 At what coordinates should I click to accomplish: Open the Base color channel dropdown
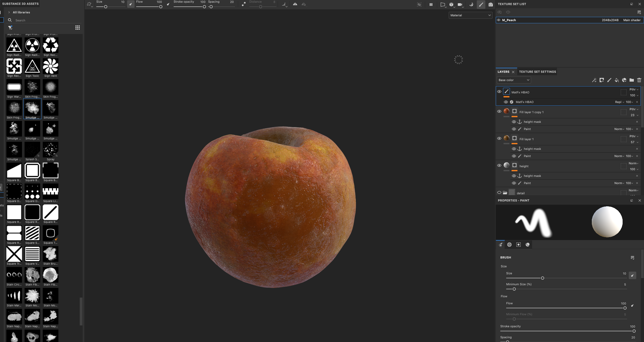514,80
